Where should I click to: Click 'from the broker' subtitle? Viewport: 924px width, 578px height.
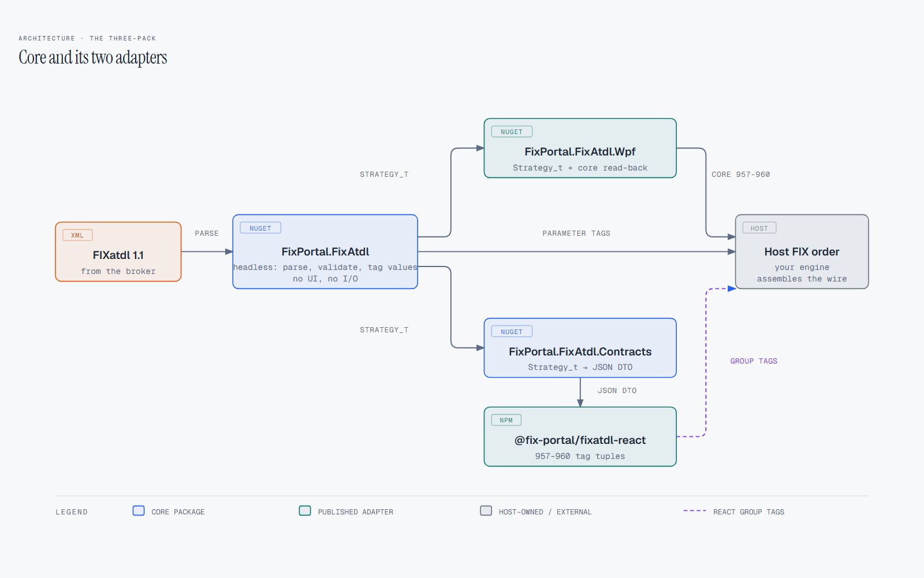point(118,272)
